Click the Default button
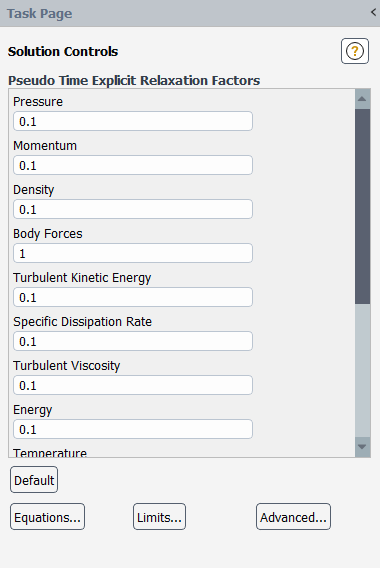 34,480
